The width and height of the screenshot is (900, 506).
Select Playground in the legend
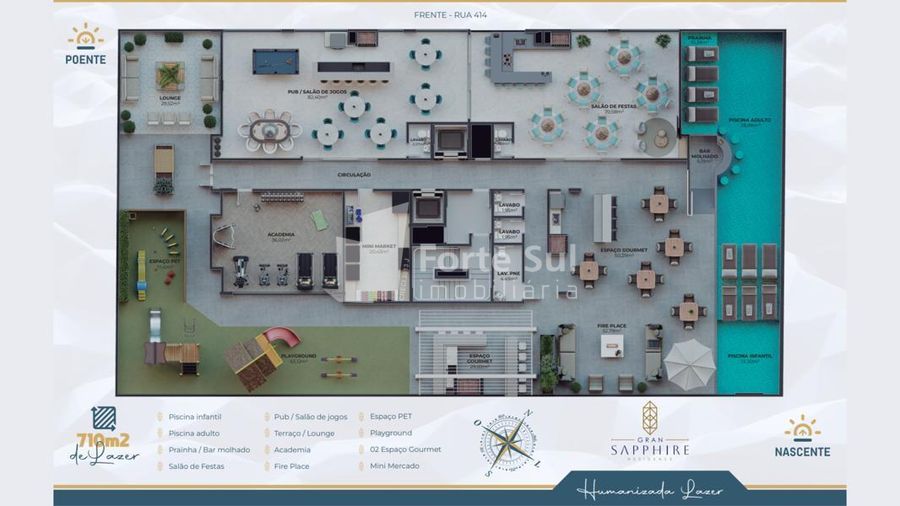point(391,433)
